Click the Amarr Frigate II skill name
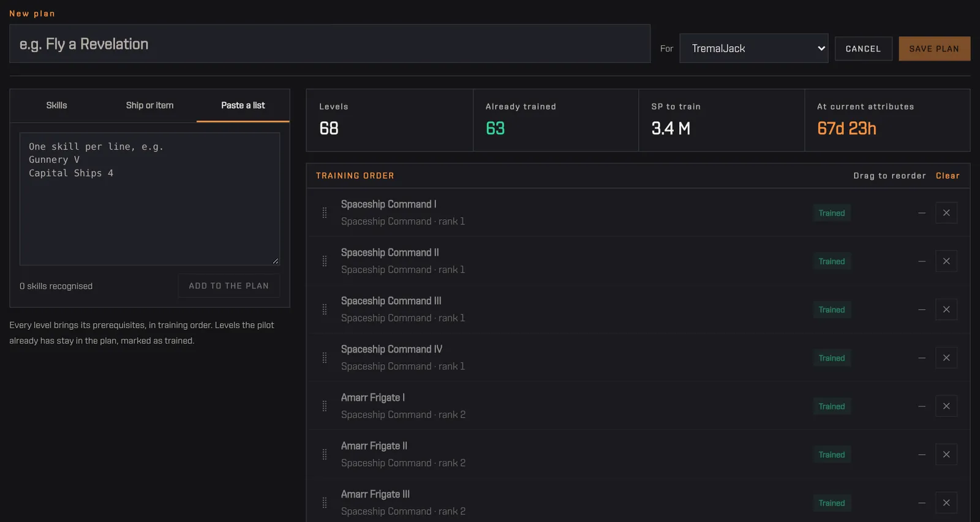Screen dimensions: 980x522 374,446
